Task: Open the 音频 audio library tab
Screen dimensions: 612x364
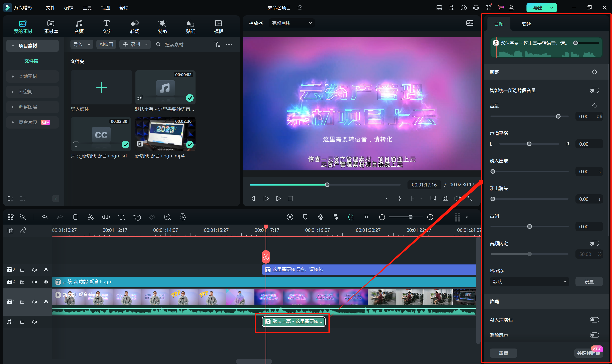Action: coord(79,27)
